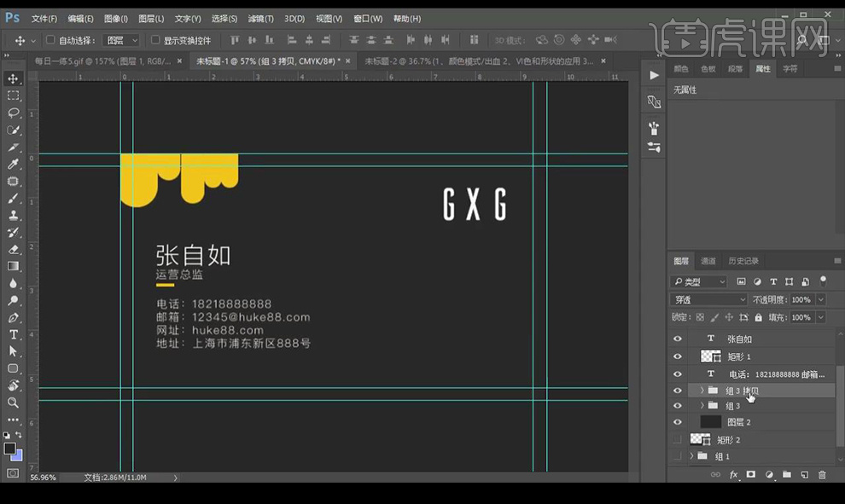
Task: Switch to the 历史记录 panel tab
Action: pyautogui.click(x=743, y=261)
